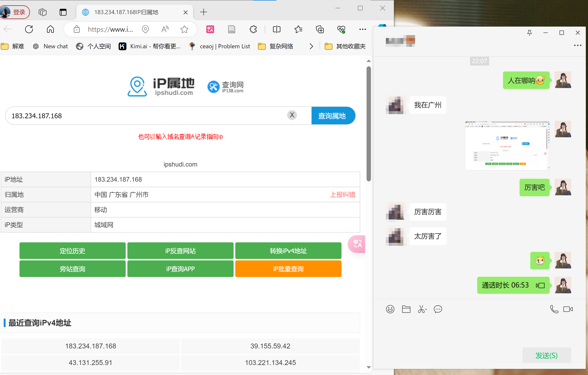588x375 pixels.
Task: Refresh the browser page
Action: coord(29,29)
